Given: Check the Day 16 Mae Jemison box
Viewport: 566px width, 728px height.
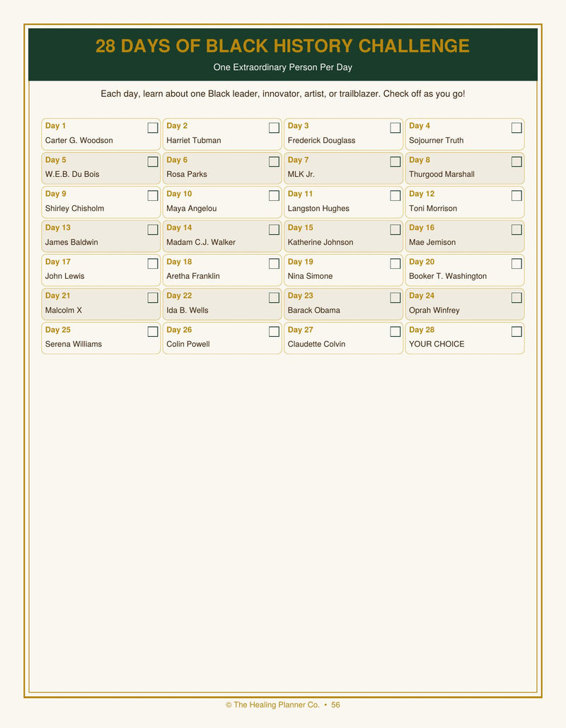Looking at the screenshot, I should [x=516, y=230].
